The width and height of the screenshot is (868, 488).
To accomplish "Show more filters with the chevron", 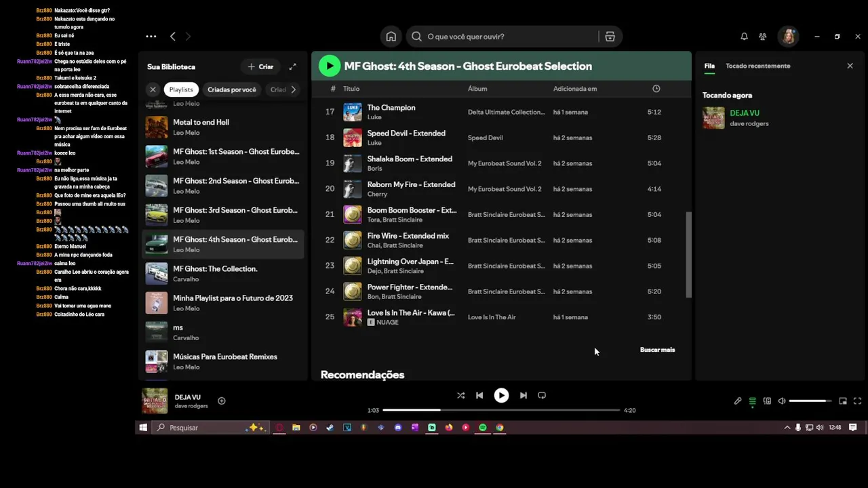I will pyautogui.click(x=293, y=89).
